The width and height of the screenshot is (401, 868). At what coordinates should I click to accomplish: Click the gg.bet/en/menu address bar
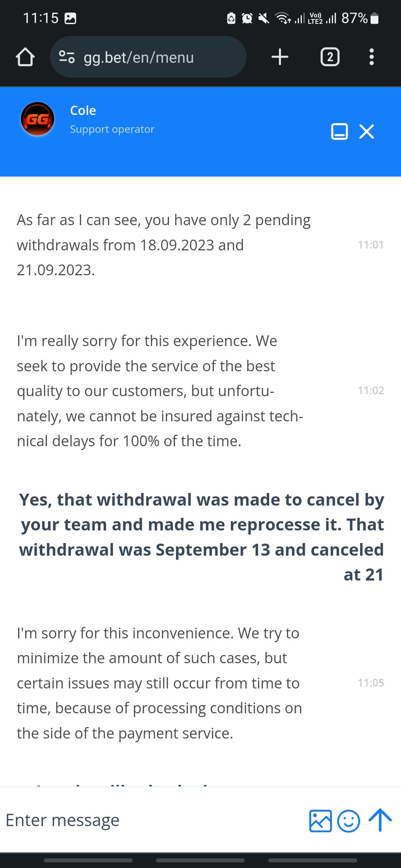[x=149, y=57]
